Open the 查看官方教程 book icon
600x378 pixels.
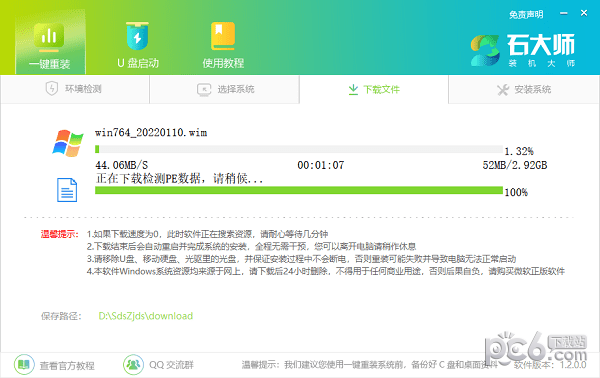coord(24,365)
